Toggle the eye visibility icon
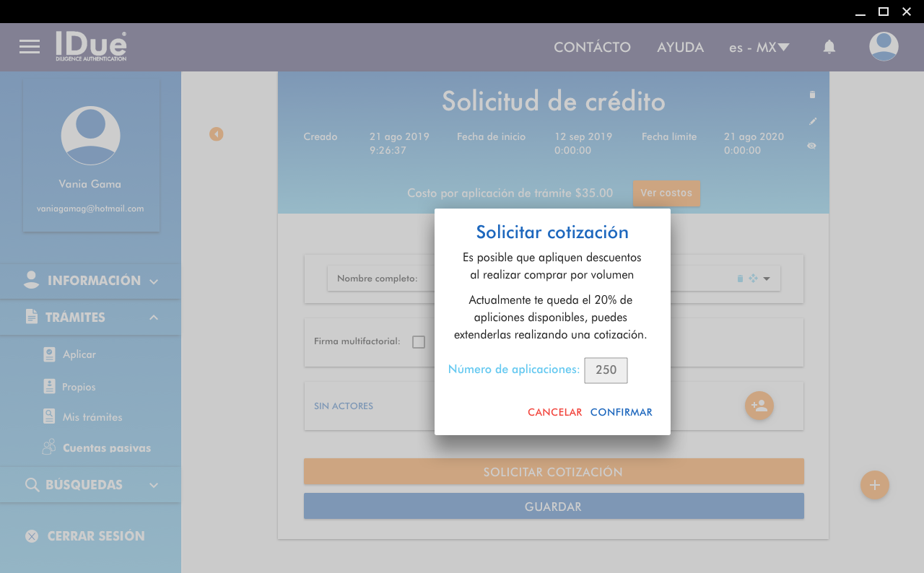Viewport: 924px width, 573px height. click(812, 146)
